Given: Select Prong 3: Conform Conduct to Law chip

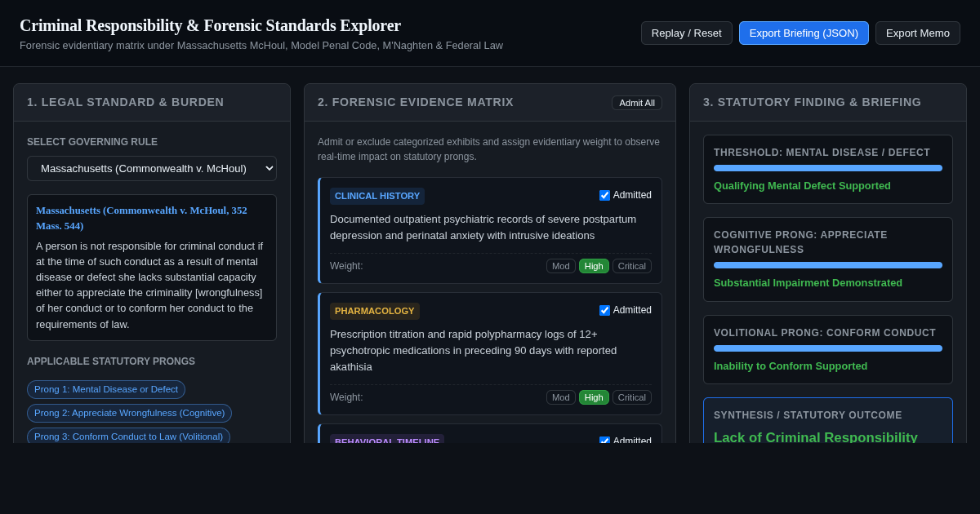Looking at the screenshot, I should (128, 436).
